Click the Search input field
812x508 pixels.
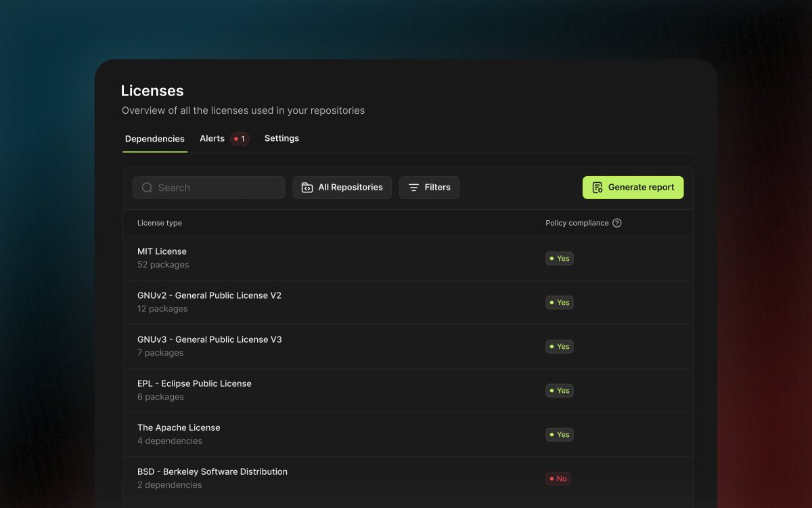(209, 188)
